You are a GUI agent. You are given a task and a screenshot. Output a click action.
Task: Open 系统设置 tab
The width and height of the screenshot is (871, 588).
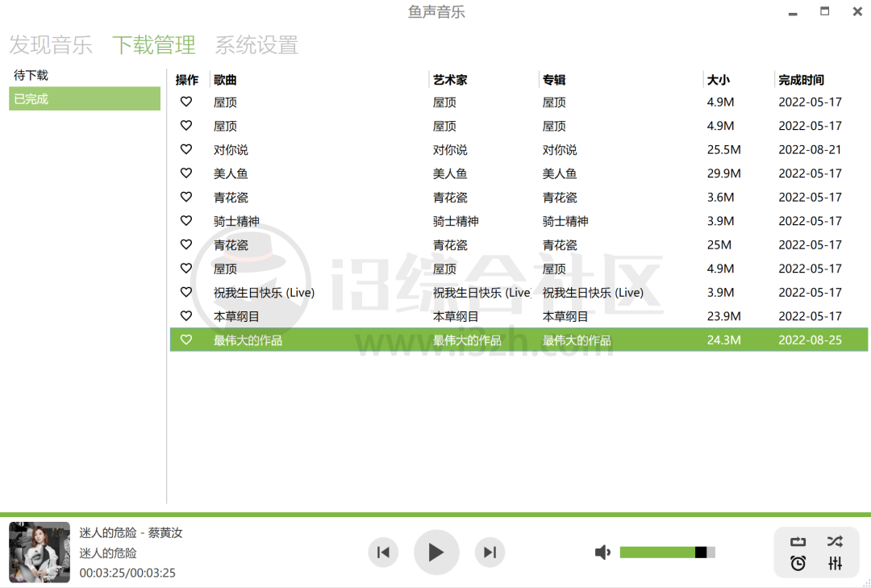[x=256, y=45]
